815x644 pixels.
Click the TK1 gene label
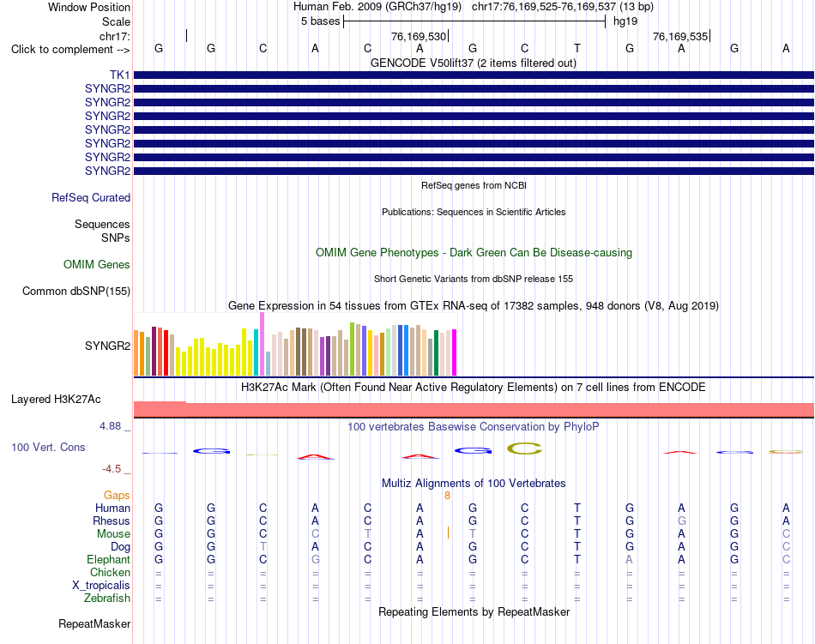119,75
